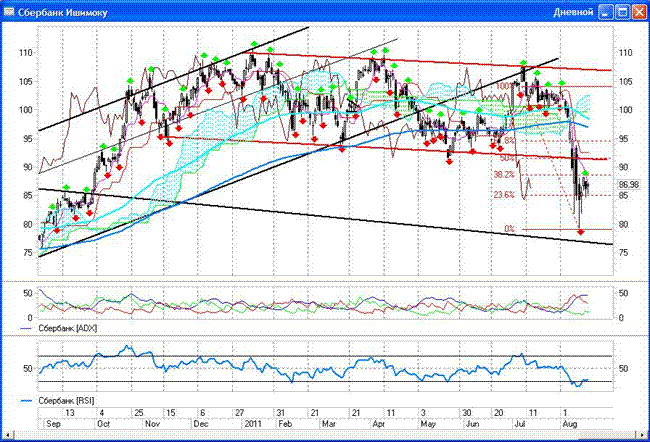
Task: Click the Aug month label on time axis
Action: 570,425
